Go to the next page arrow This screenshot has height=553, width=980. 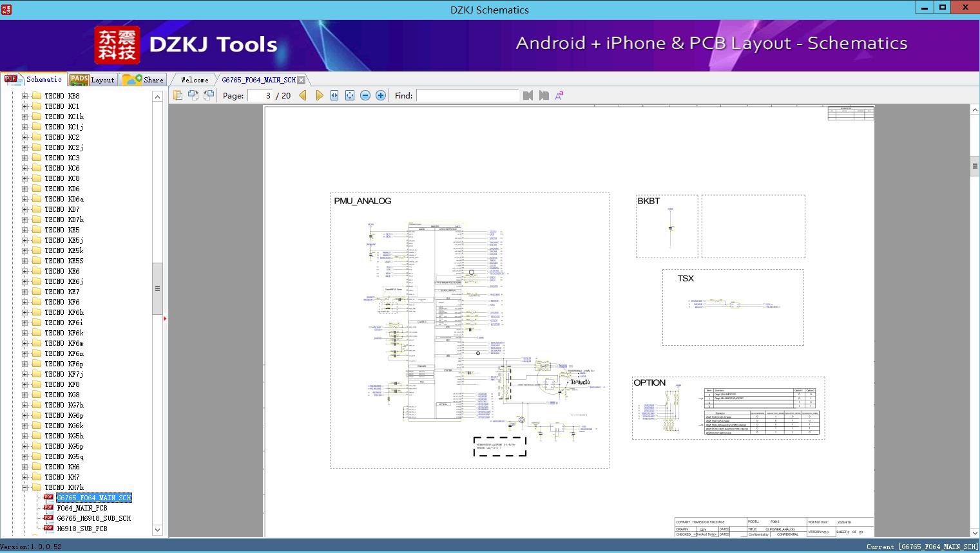pos(319,95)
